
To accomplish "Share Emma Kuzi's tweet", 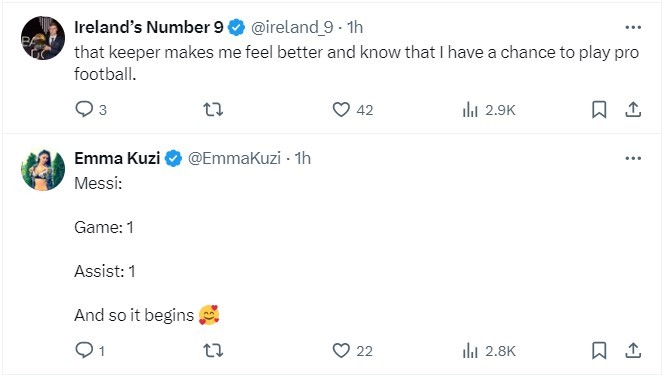I will click(x=633, y=350).
